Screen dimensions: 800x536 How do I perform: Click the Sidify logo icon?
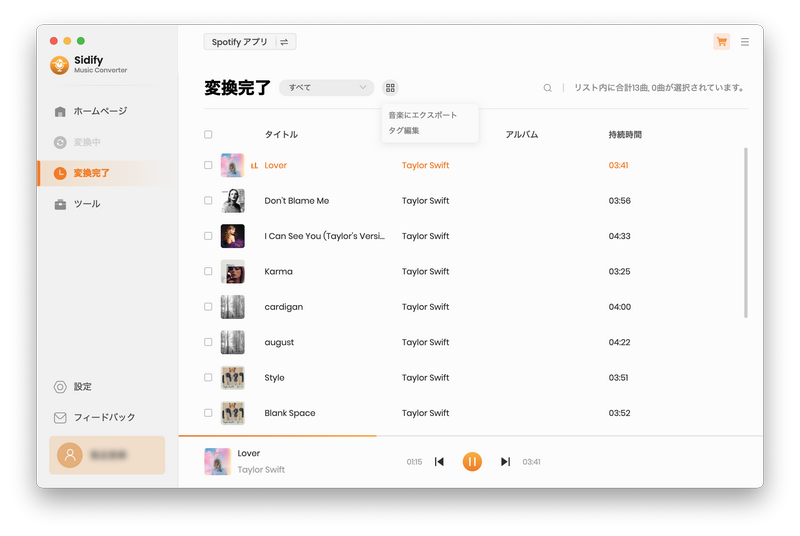pos(60,65)
